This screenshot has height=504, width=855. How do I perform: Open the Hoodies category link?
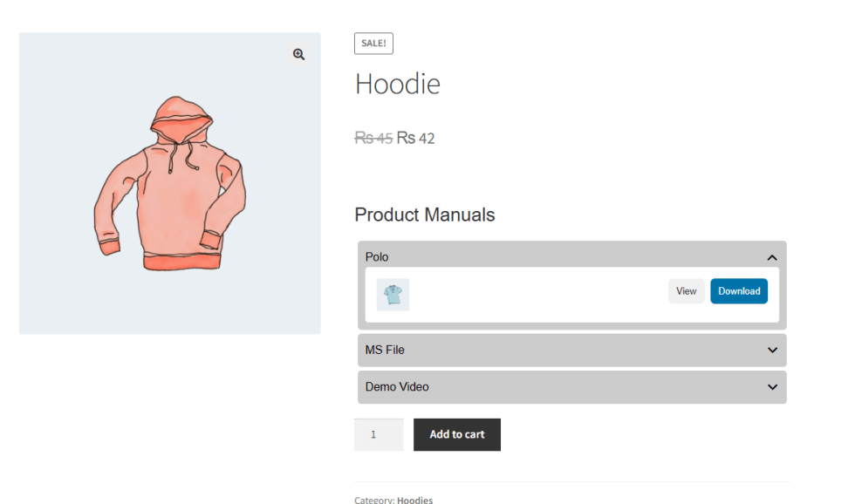415,500
